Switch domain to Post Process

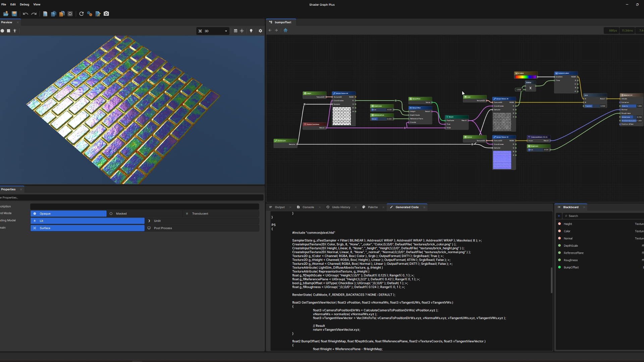pos(163,228)
